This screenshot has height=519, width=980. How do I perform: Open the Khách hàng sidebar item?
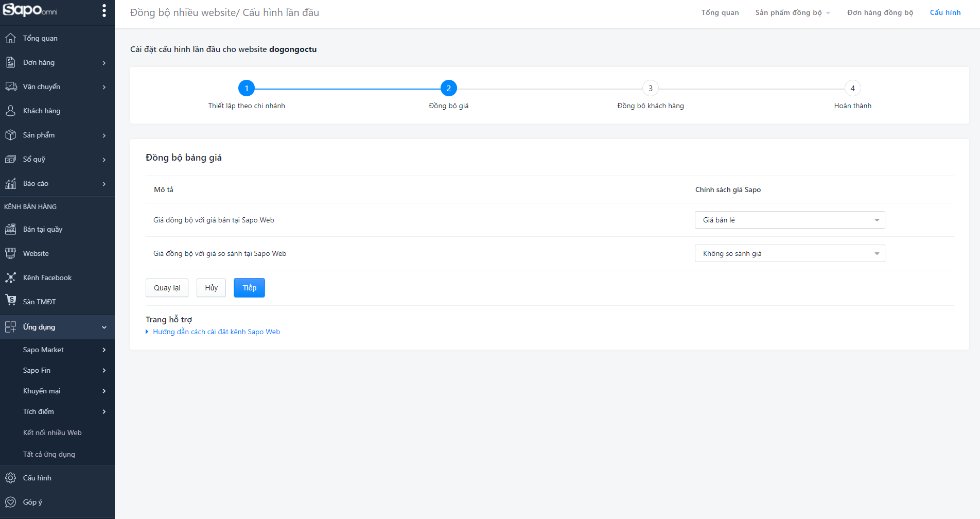[x=57, y=111]
